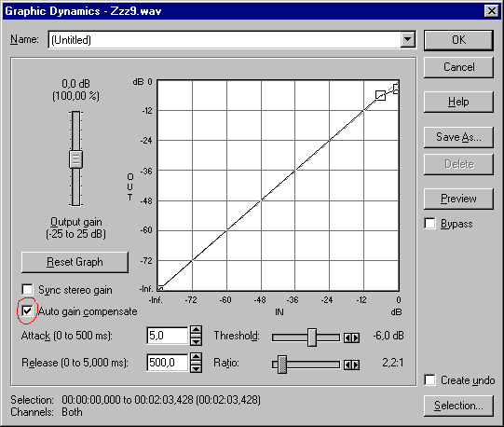Close the Graphic Dynamics dialog
Viewport: 504px width, 427px height.
pyautogui.click(x=492, y=11)
